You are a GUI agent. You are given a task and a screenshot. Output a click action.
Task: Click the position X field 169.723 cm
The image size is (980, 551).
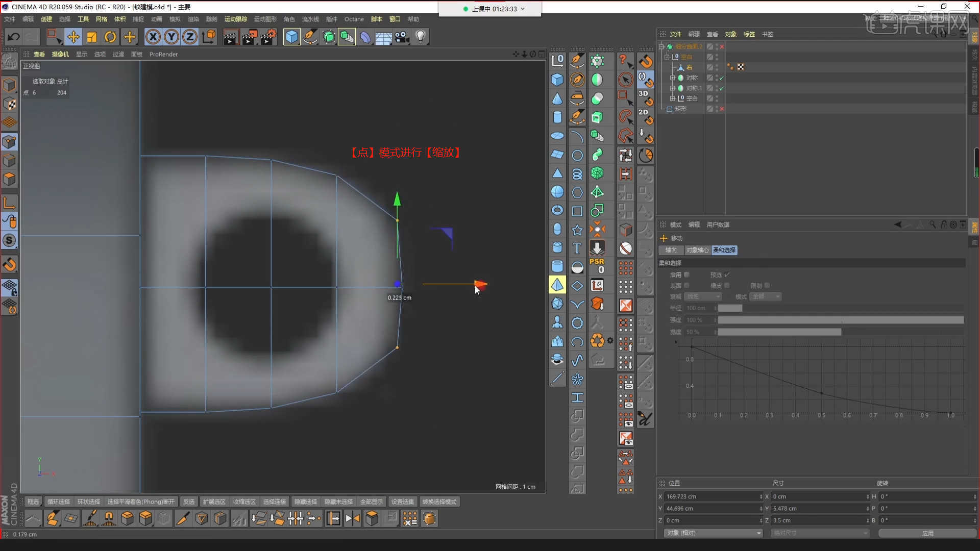point(712,496)
